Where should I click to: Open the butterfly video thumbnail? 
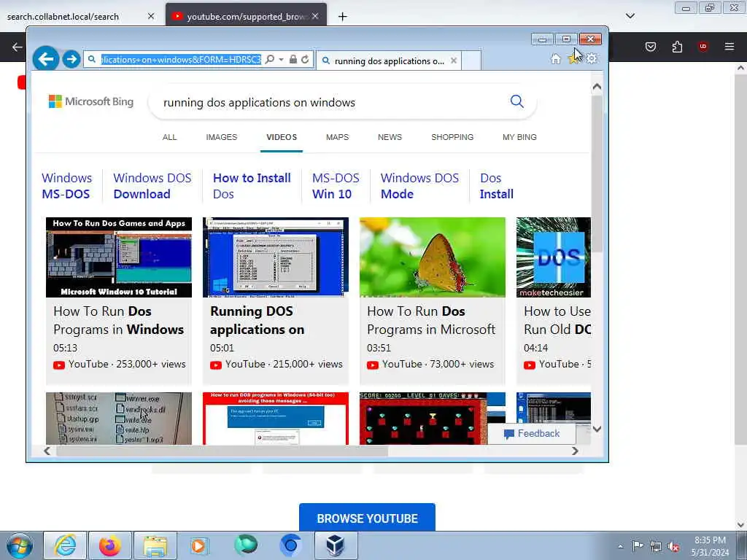(432, 257)
